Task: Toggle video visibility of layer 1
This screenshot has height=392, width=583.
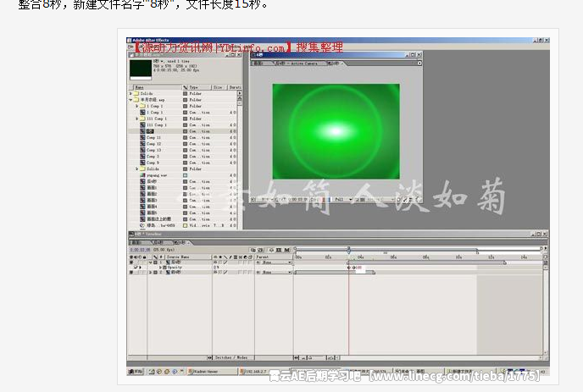Action: tap(130, 262)
